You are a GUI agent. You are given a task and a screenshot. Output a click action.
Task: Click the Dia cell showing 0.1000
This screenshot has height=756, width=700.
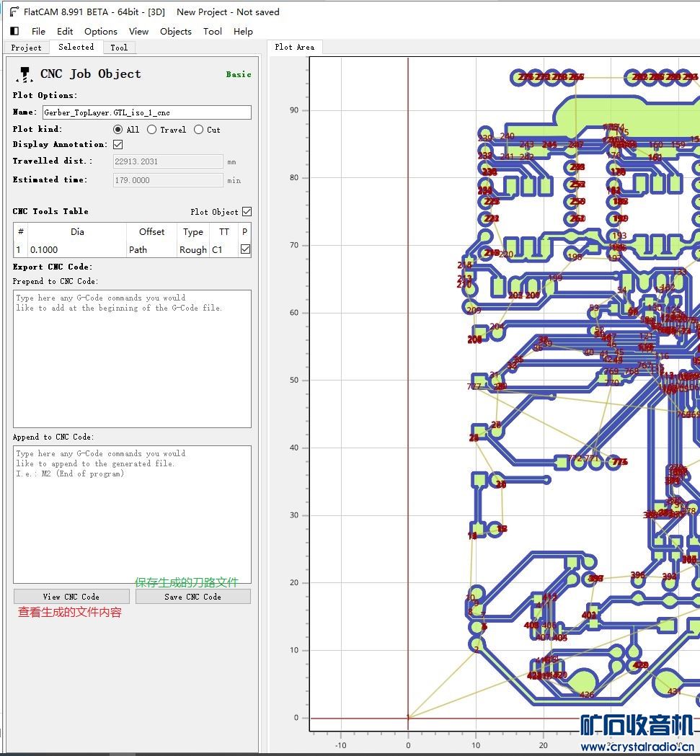pos(77,249)
